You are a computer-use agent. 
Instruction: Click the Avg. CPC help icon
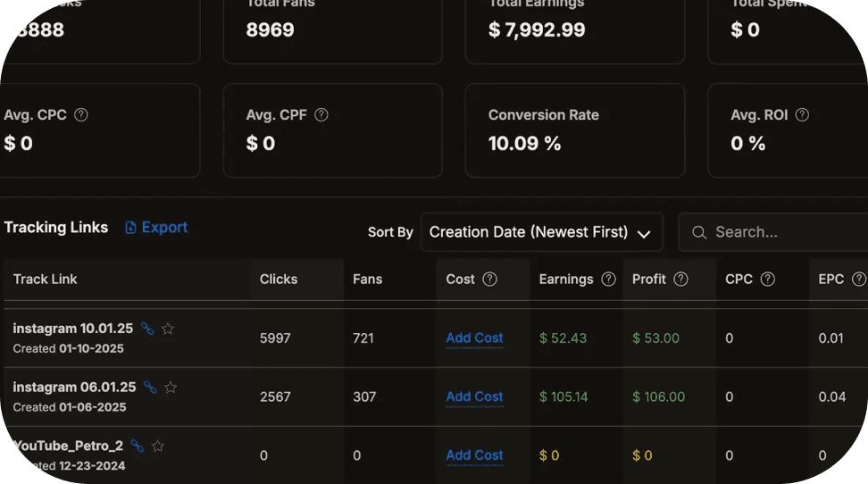[81, 115]
